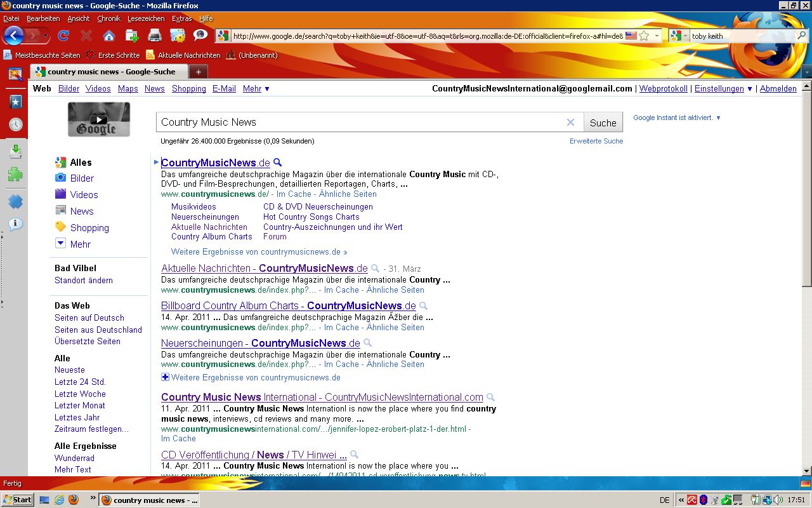Open the Datei menu
Image resolution: width=812 pixels, height=508 pixels.
click(x=11, y=18)
